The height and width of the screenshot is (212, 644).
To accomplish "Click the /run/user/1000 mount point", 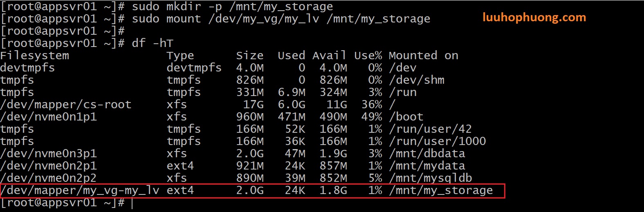I will (x=437, y=141).
